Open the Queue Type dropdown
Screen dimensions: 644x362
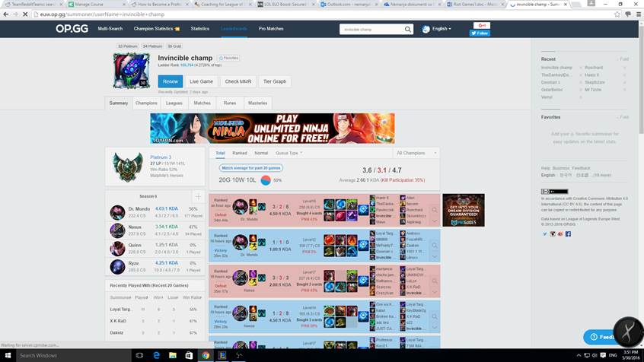click(289, 153)
